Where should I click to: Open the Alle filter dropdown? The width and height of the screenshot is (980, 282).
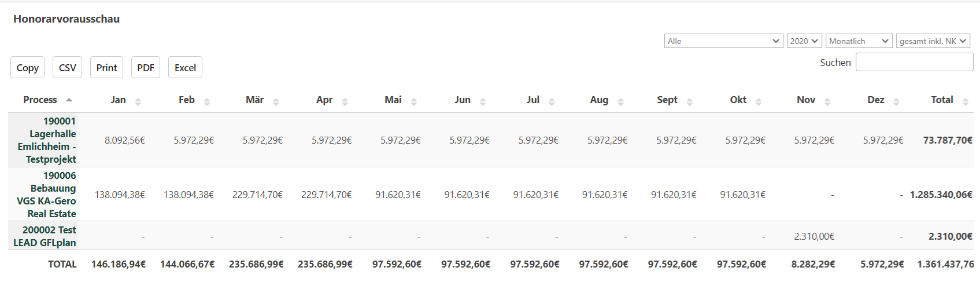click(x=723, y=41)
